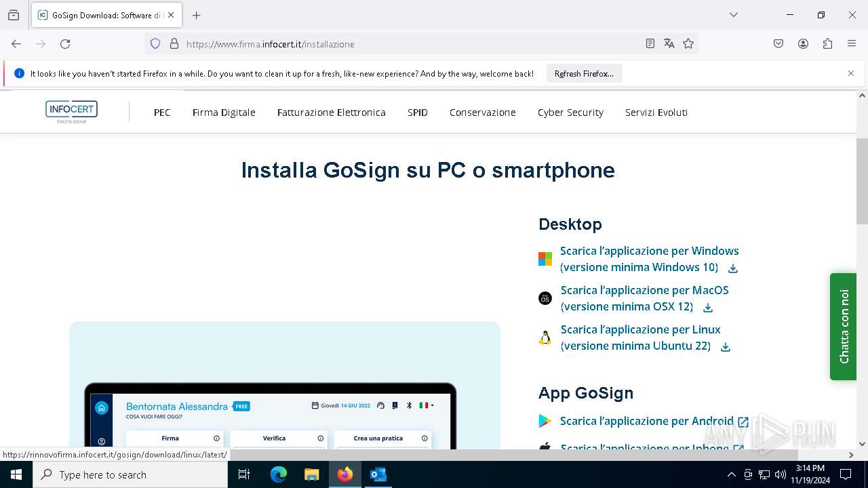Viewport: 868px width, 488px height.
Task: Bookmark this page with the star icon
Action: click(x=688, y=43)
